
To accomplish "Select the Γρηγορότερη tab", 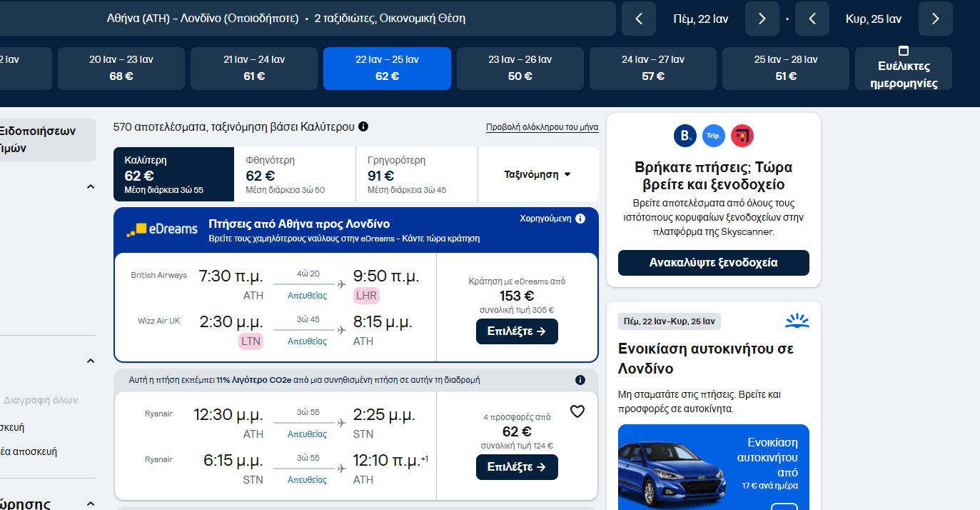I will pyautogui.click(x=416, y=174).
